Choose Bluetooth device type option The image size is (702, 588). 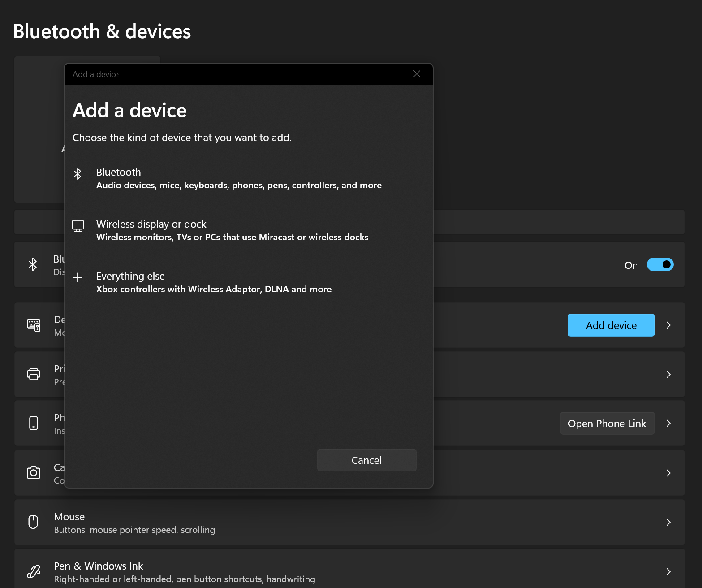point(249,178)
